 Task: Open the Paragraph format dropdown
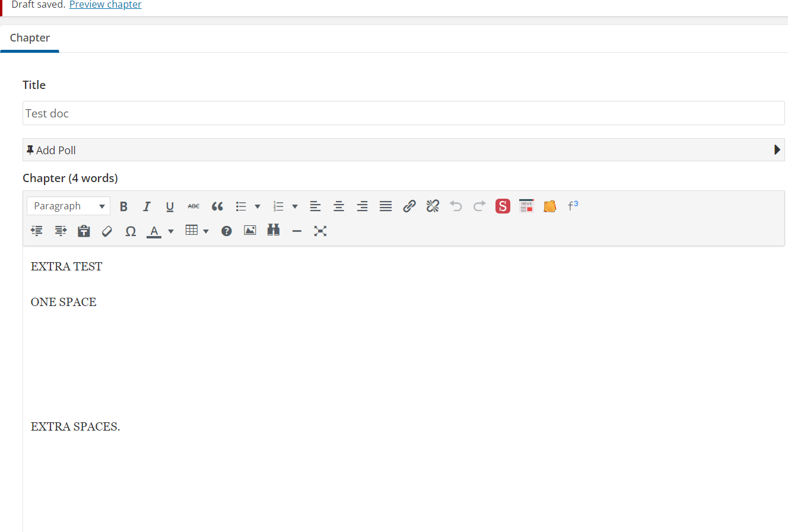click(x=68, y=206)
